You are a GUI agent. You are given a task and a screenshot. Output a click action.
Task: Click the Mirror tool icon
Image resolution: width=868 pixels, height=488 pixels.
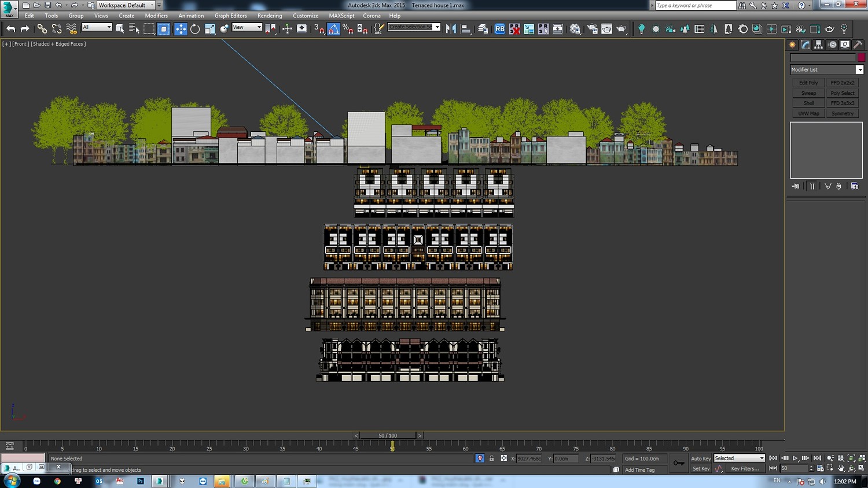click(x=451, y=28)
